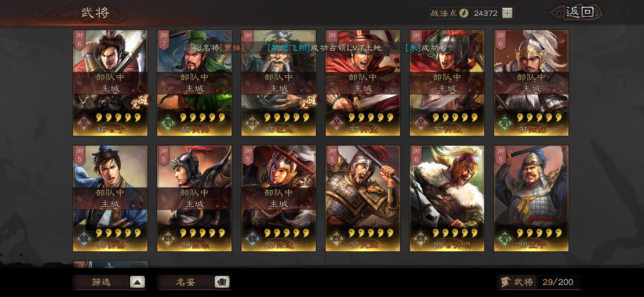
Task: Click the 返回 back button
Action: tap(576, 13)
